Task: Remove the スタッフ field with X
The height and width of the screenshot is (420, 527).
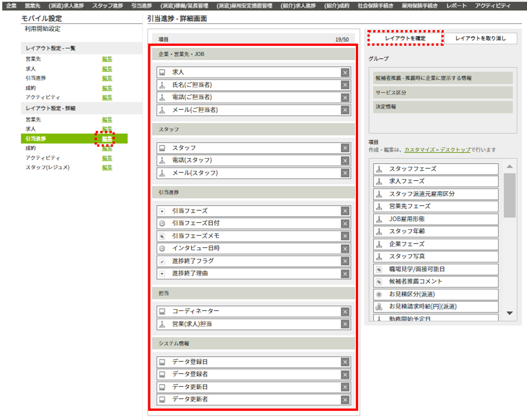Action: (345, 148)
